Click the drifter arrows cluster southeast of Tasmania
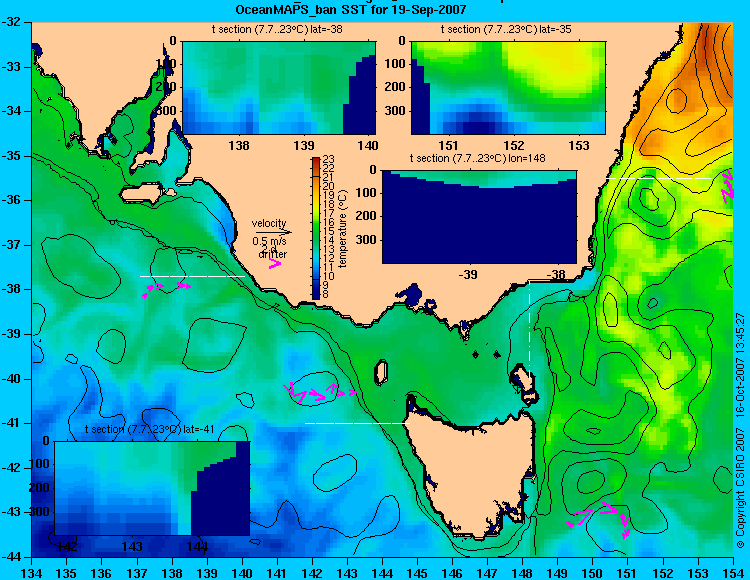The width and height of the screenshot is (750, 580). [x=599, y=519]
